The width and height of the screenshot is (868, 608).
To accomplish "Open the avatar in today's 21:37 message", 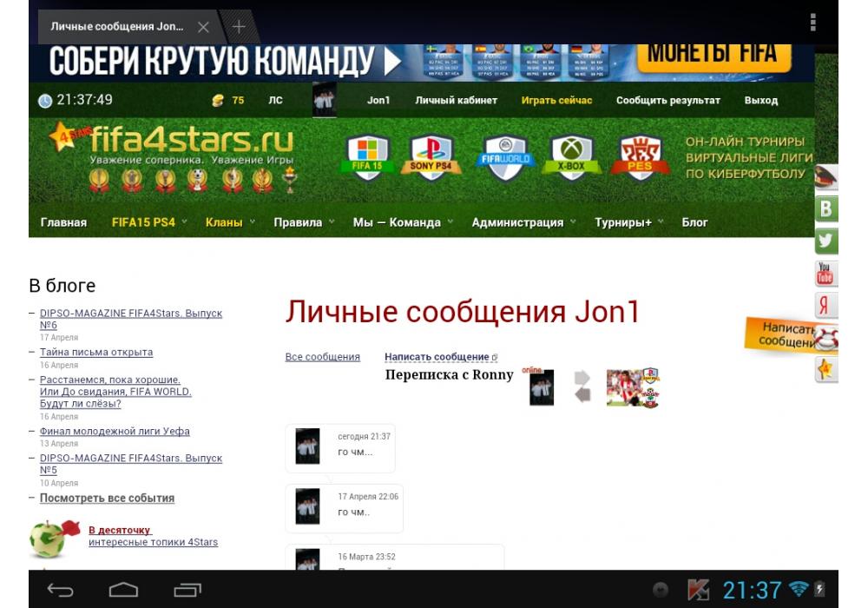I will [x=308, y=446].
